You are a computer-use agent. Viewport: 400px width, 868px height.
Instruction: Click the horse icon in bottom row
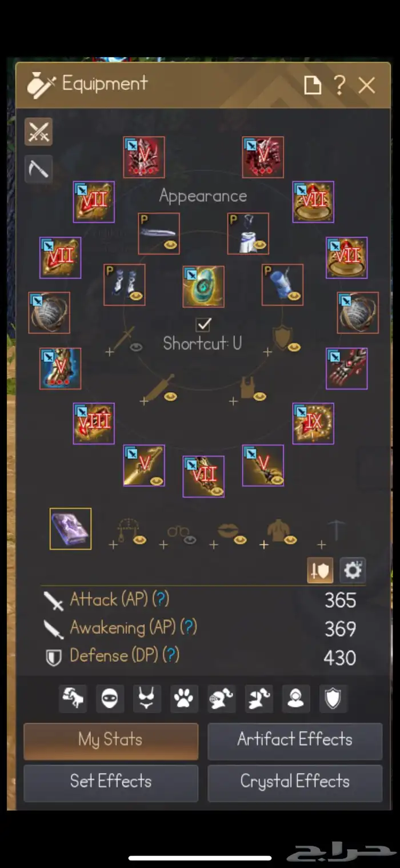[x=73, y=698]
